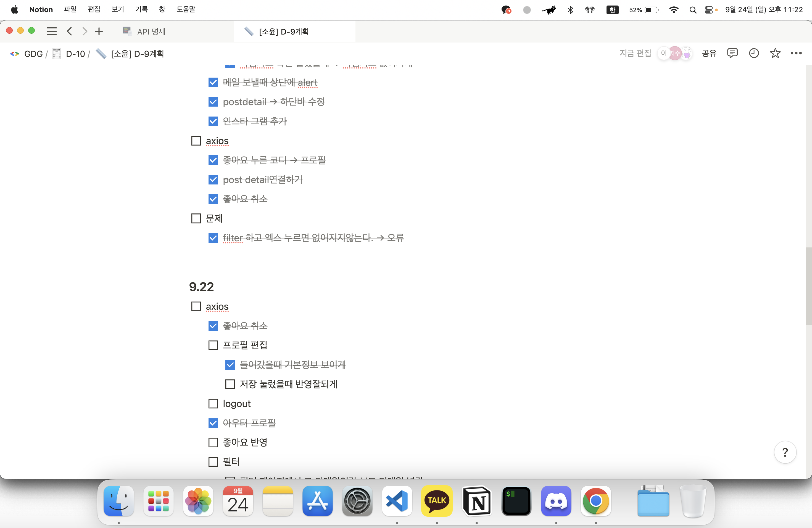Uncheck the 아우터 프로필 checkbox

point(213,423)
